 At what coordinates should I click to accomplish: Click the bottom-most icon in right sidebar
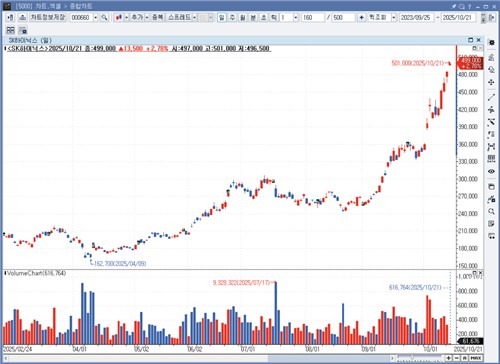click(x=491, y=236)
